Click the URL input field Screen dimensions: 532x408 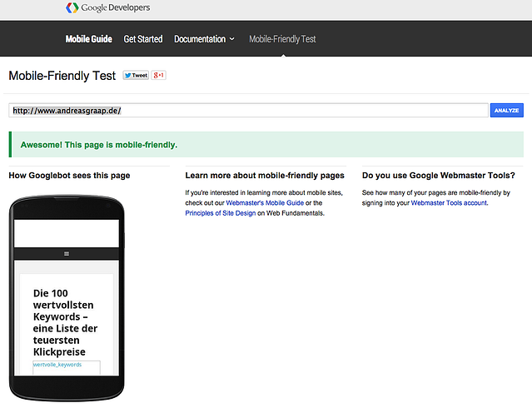click(248, 110)
